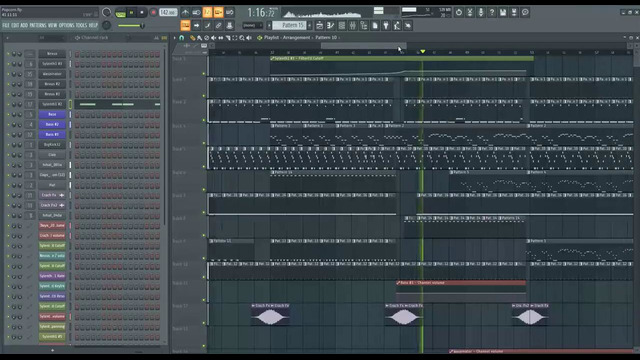The height and width of the screenshot is (360, 640).
Task: Open the TOOLS menu
Action: point(82,26)
